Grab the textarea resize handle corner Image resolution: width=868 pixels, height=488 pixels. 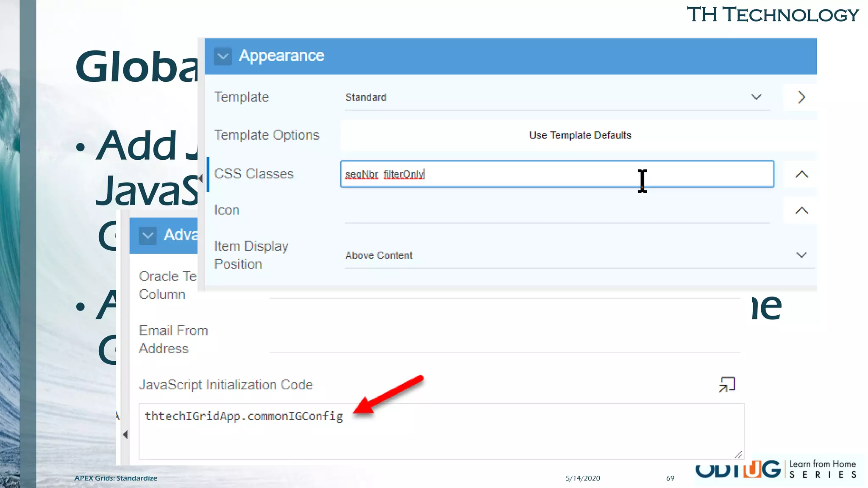pyautogui.click(x=738, y=455)
